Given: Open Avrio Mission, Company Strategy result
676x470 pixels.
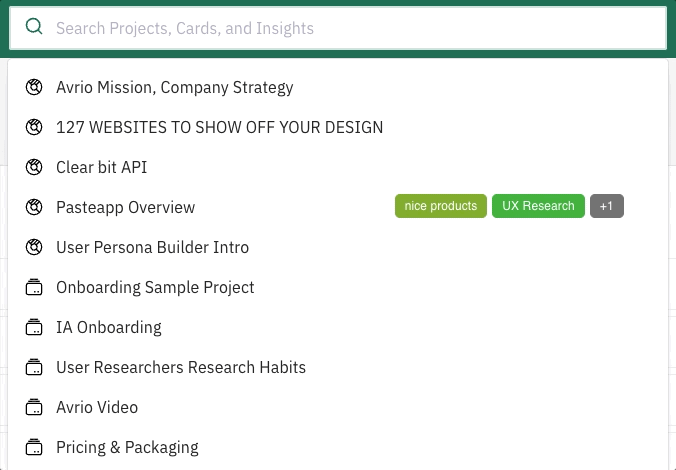Looking at the screenshot, I should pos(338,87).
